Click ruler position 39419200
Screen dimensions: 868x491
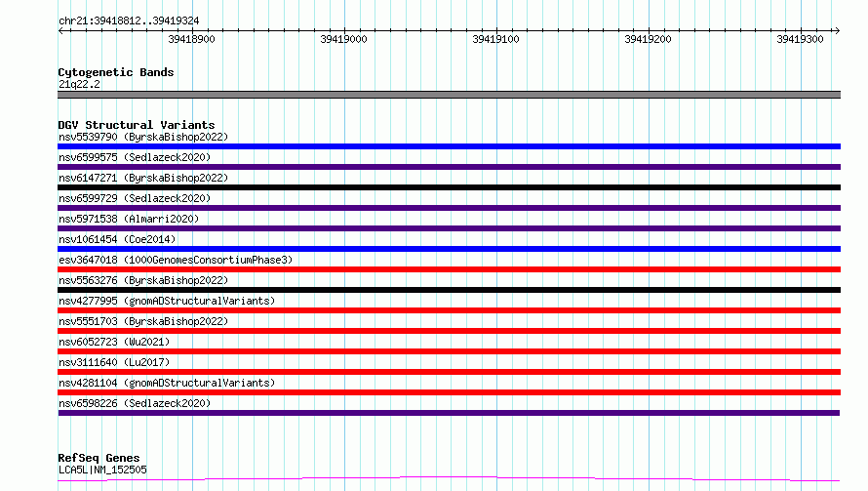click(649, 39)
